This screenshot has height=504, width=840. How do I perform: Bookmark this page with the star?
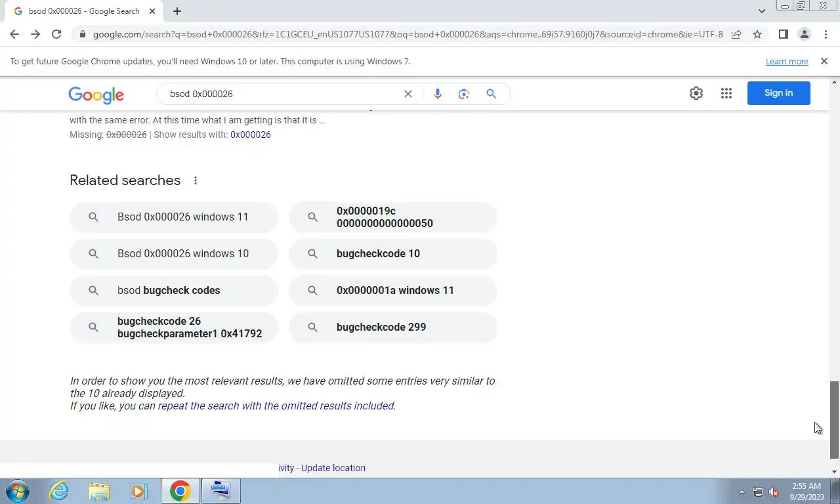757,34
